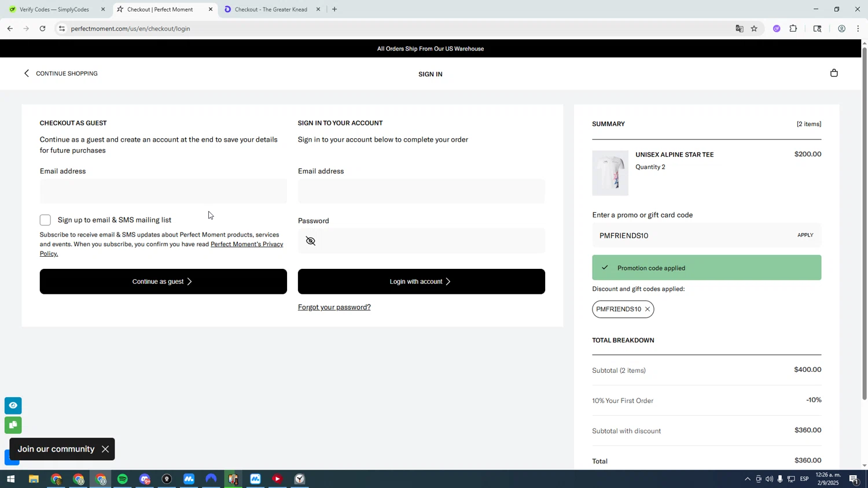
Task: Open the Extensions puzzle icon
Action: [x=793, y=28]
